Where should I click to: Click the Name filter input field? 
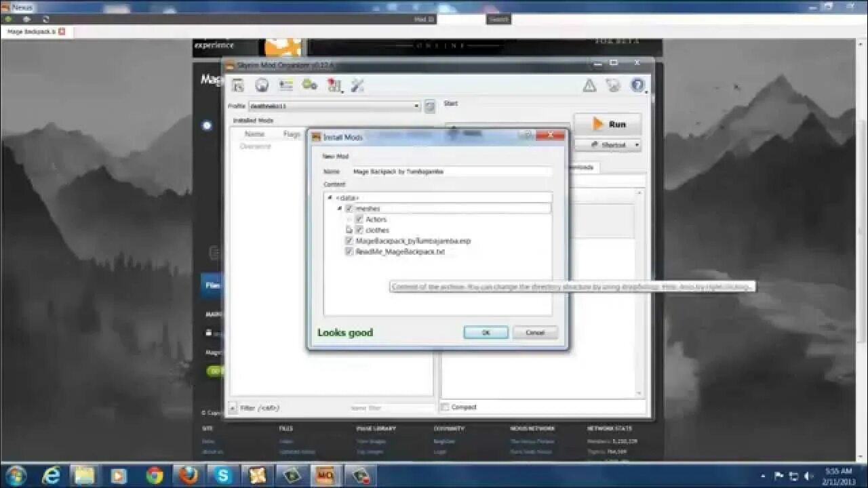(x=391, y=408)
